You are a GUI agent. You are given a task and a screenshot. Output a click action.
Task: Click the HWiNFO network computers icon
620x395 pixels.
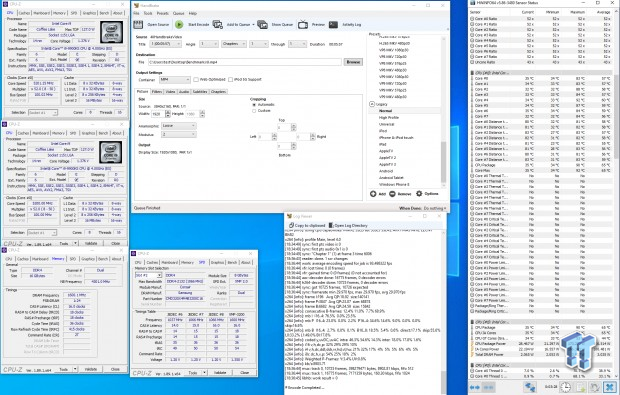pyautogui.click(x=530, y=387)
